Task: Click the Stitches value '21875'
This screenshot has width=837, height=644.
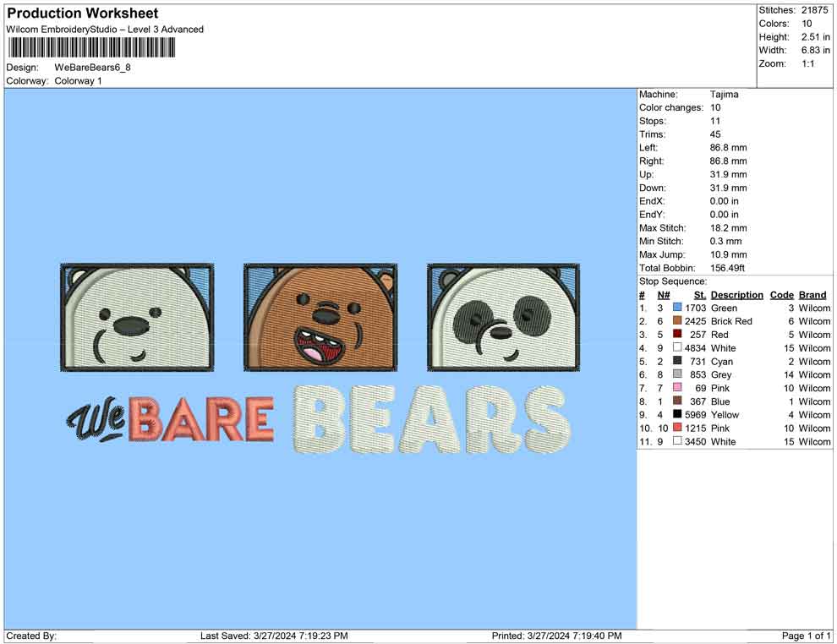Action: click(814, 10)
